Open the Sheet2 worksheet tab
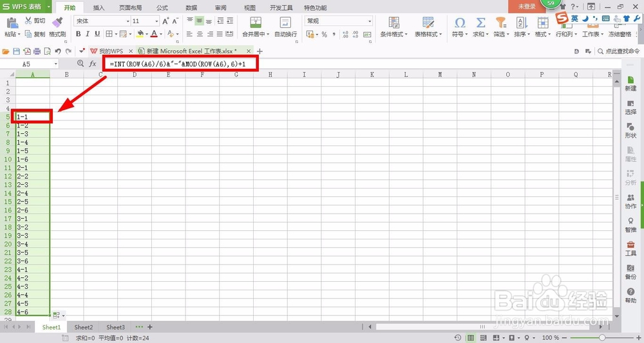 point(83,327)
